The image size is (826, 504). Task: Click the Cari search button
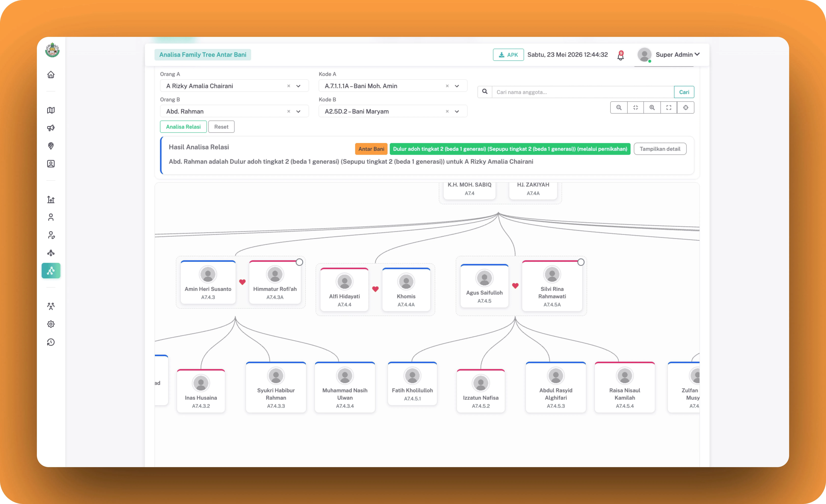684,92
